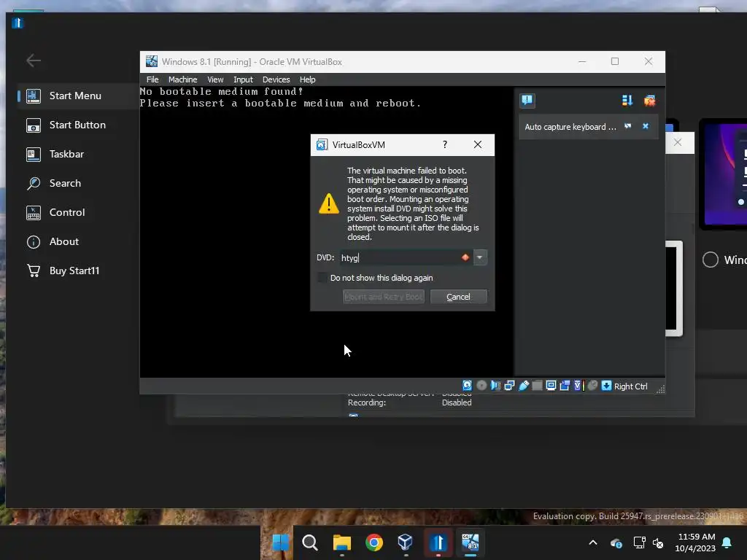Check Do not show this dialog again
The width and height of the screenshot is (747, 560).
(322, 278)
